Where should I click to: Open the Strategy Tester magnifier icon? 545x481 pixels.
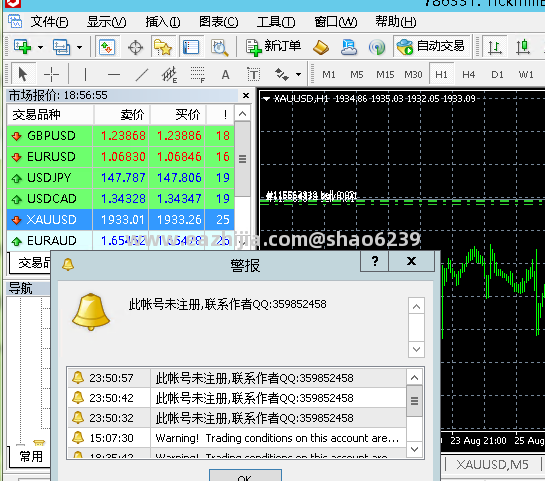[219, 47]
